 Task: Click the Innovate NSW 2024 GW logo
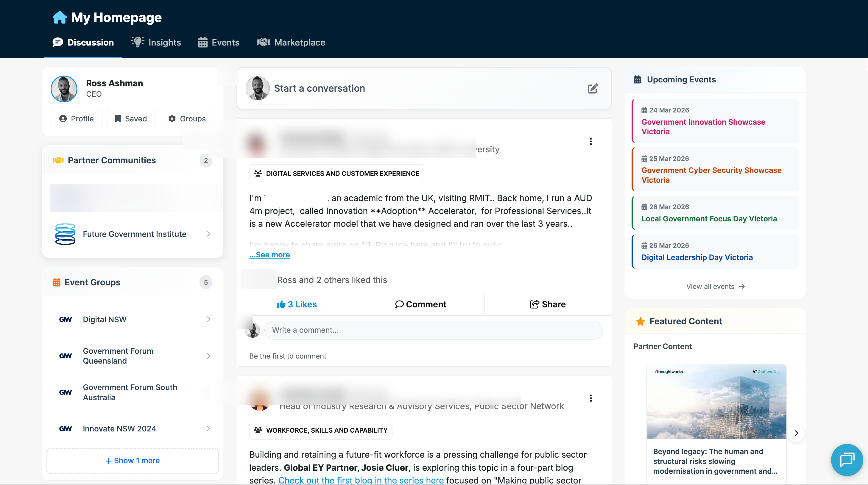66,428
